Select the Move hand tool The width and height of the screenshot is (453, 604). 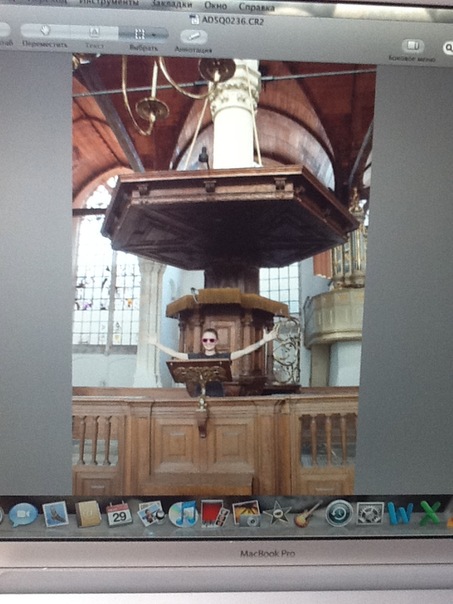click(x=45, y=30)
